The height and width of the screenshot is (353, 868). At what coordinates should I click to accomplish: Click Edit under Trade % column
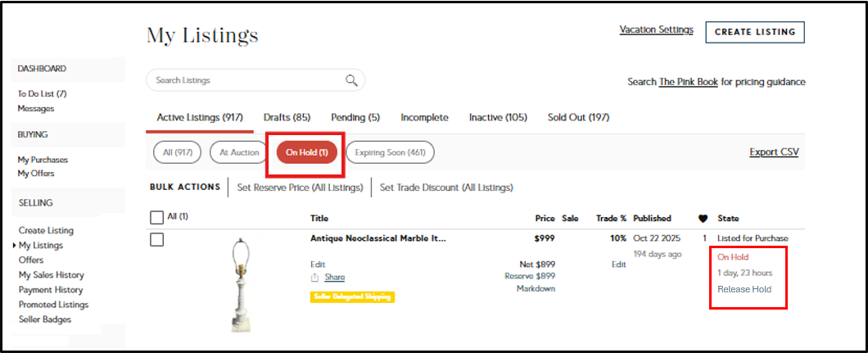619,265
